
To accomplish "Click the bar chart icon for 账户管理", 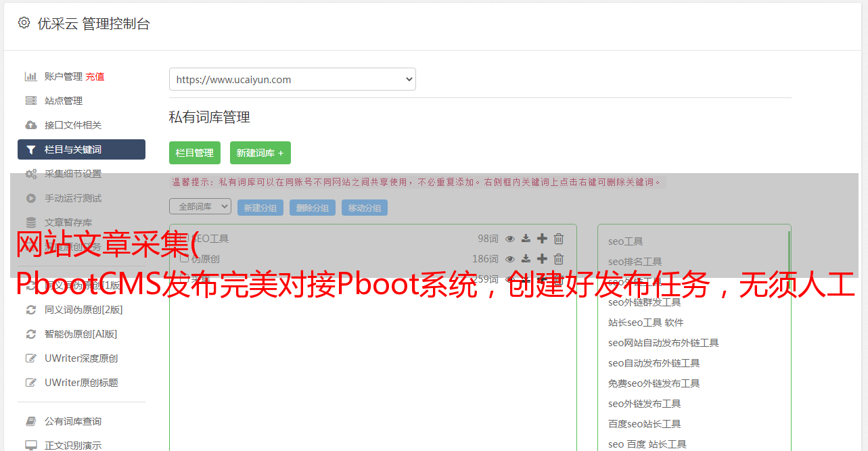I will [31, 76].
